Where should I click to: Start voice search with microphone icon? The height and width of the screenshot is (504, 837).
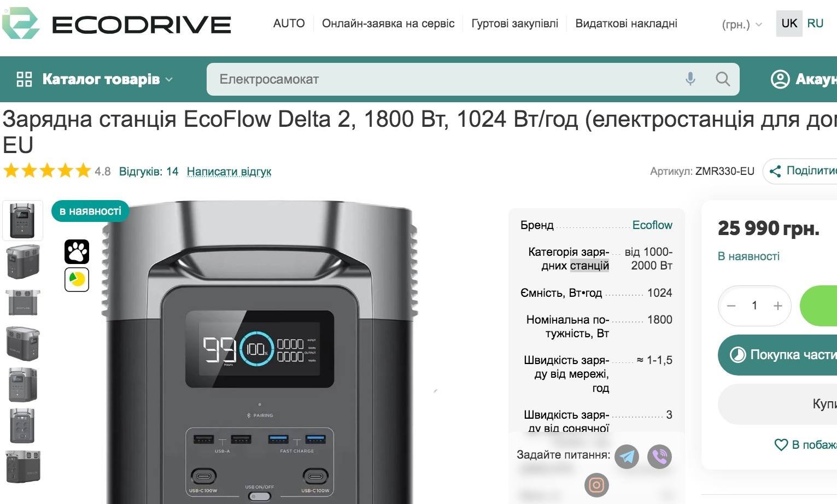[x=690, y=79]
